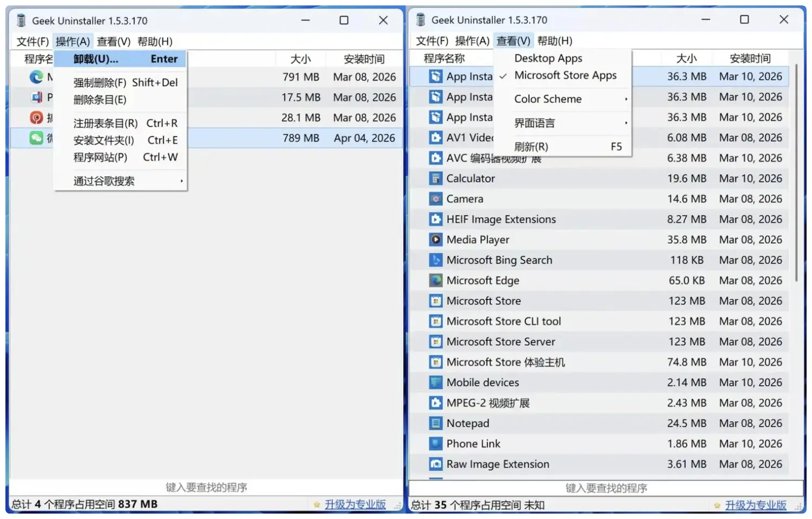
Task: Click the Geek Uninstaller title bar icon in right window
Action: (x=421, y=20)
